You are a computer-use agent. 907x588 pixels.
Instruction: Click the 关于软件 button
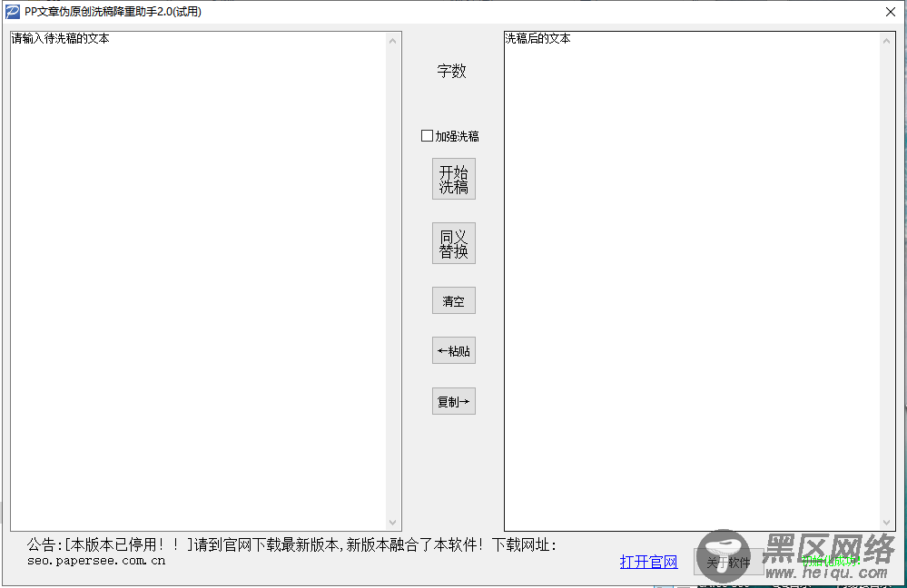click(x=728, y=562)
